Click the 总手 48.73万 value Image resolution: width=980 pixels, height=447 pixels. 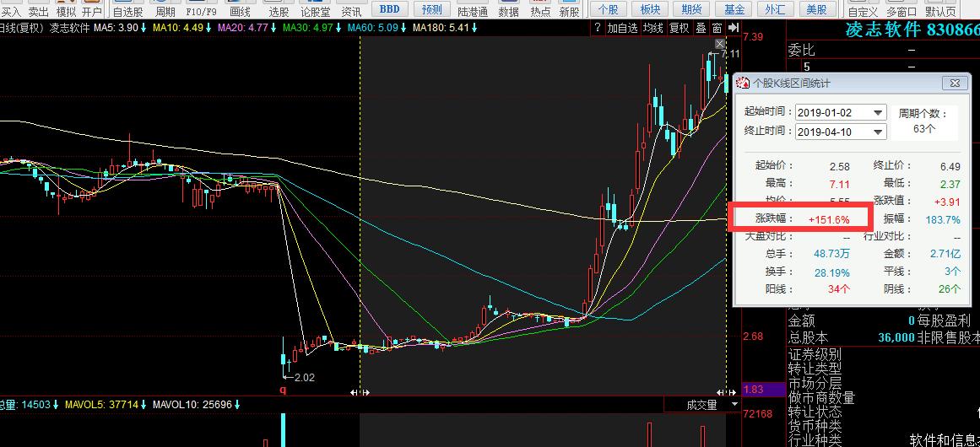(x=831, y=254)
